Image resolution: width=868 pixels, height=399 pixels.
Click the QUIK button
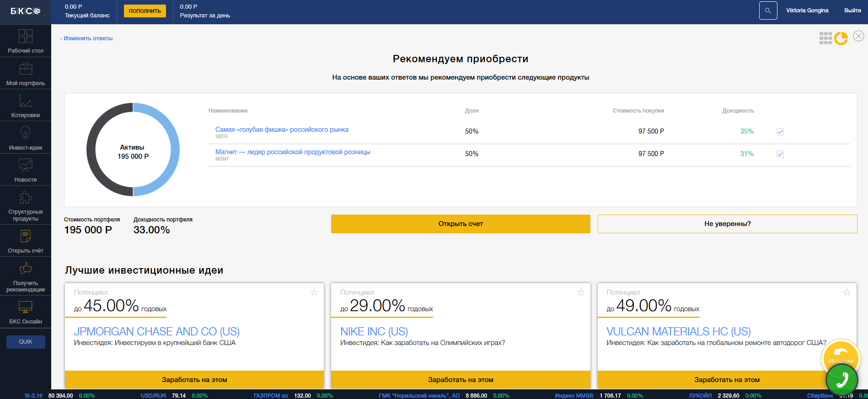(26, 342)
